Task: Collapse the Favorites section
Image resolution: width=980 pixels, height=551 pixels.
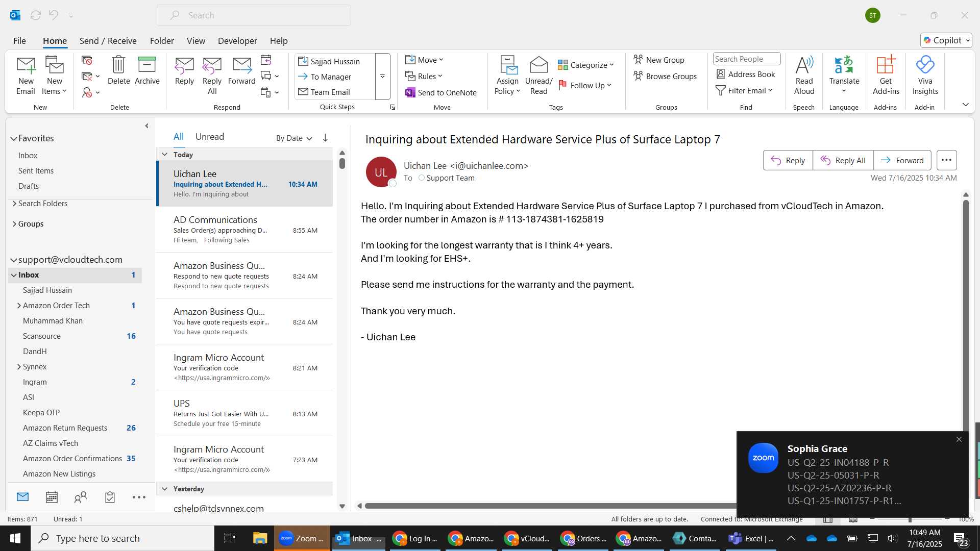Action: [x=13, y=139]
